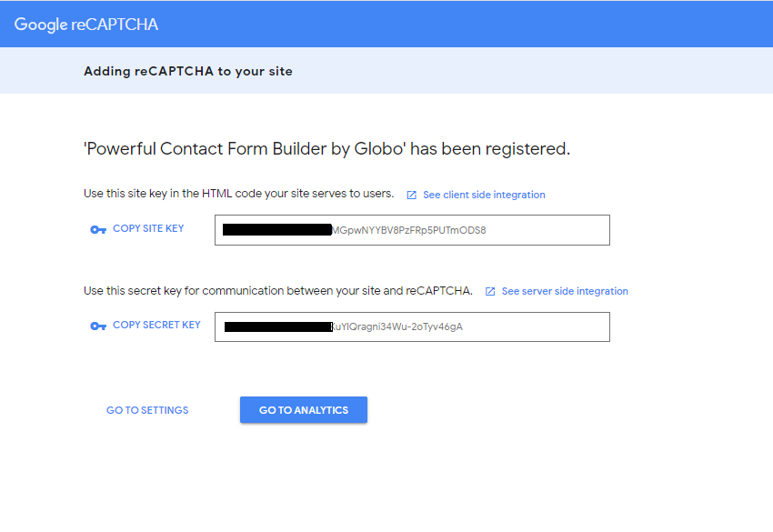This screenshot has height=532, width=773.
Task: Go to settings via GO TO SETTINGS
Action: tap(147, 410)
